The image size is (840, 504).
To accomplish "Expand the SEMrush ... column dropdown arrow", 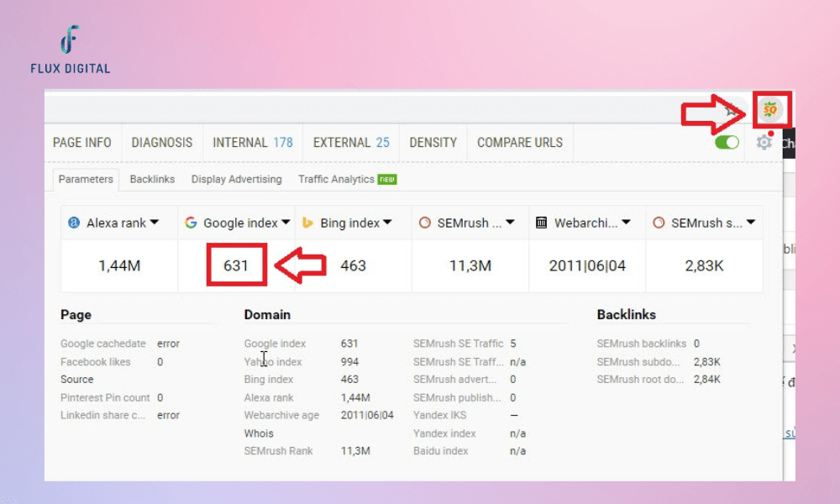I will pos(510,222).
